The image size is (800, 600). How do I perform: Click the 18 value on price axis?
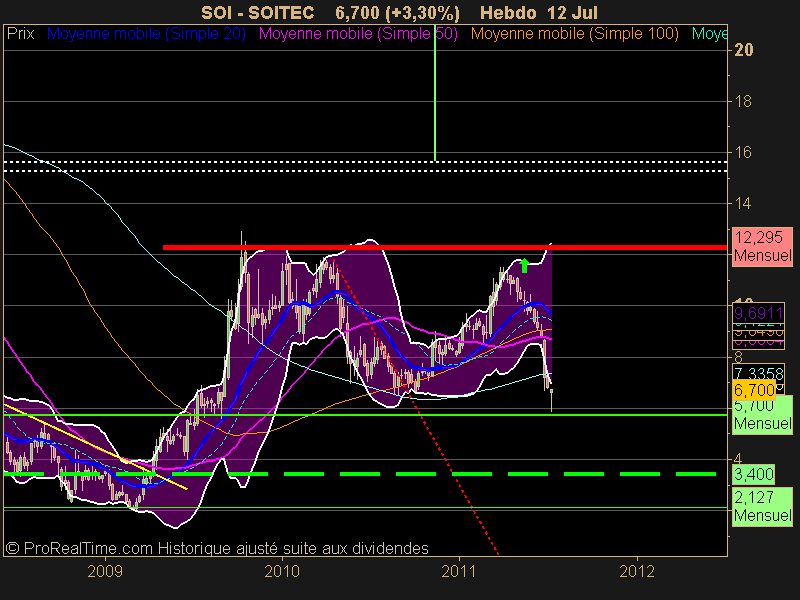tap(743, 101)
